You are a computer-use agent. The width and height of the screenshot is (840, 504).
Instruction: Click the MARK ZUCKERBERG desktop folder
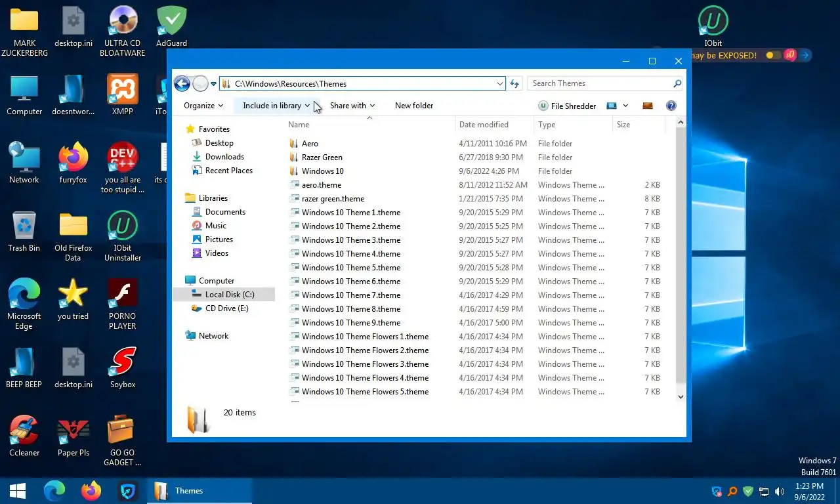click(24, 31)
